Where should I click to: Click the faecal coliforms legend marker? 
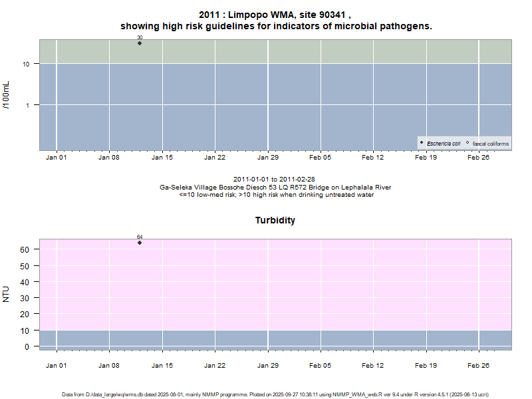467,143
